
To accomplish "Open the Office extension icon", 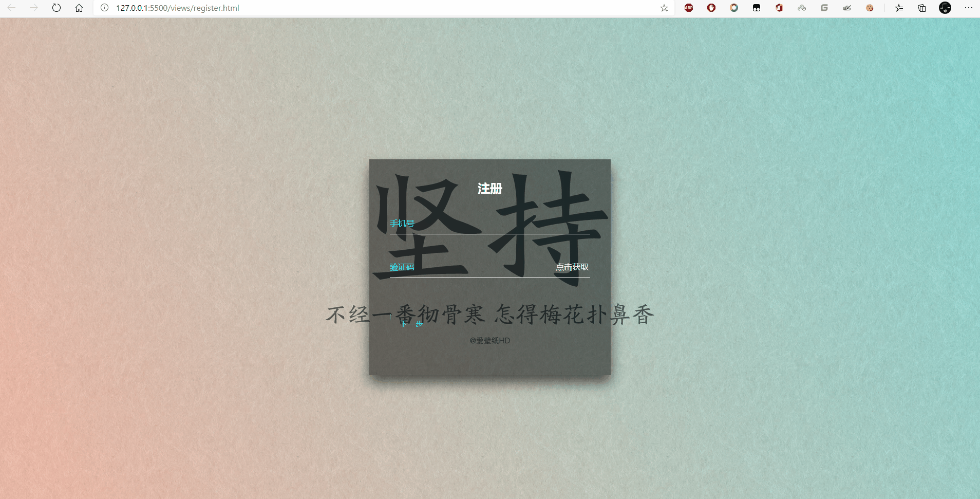I will pos(779,8).
